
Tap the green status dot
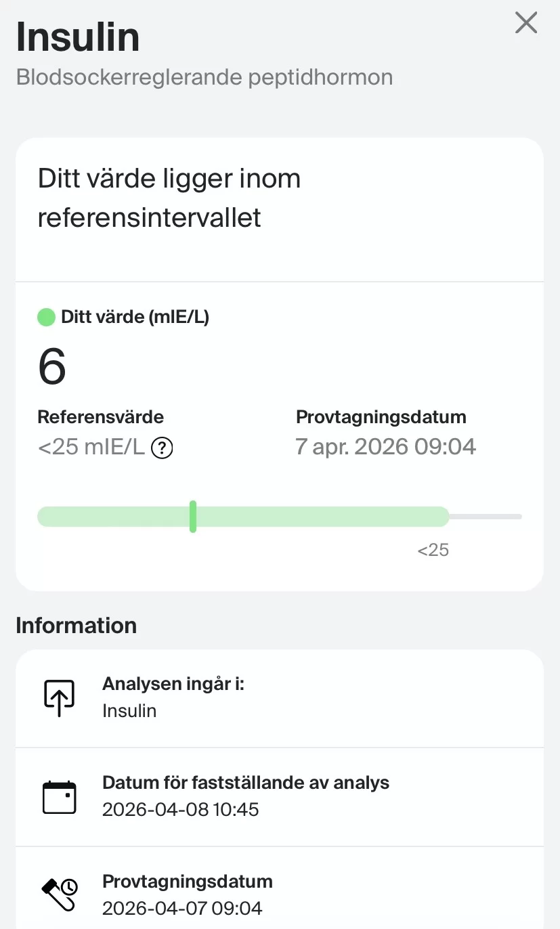click(x=46, y=317)
